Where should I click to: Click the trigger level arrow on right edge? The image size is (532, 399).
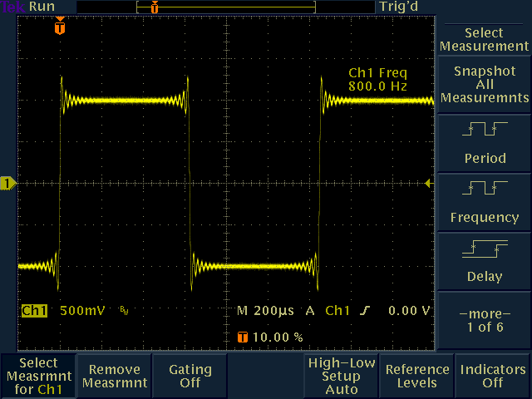[429, 183]
